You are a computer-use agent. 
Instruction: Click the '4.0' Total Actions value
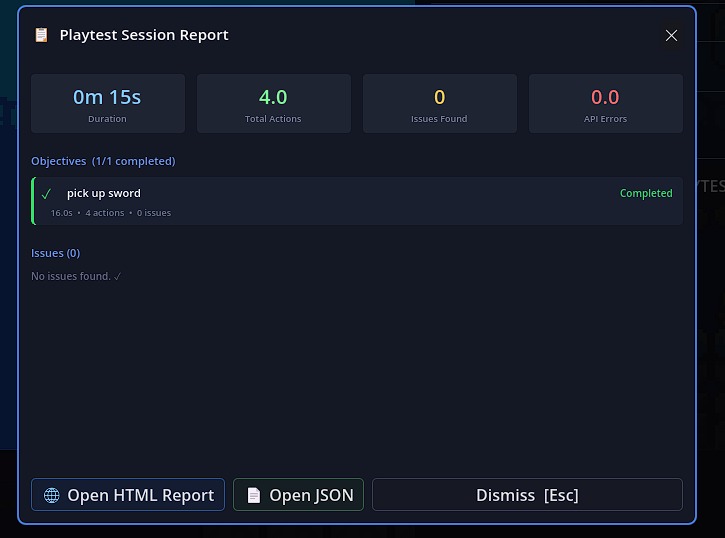[x=273, y=97]
